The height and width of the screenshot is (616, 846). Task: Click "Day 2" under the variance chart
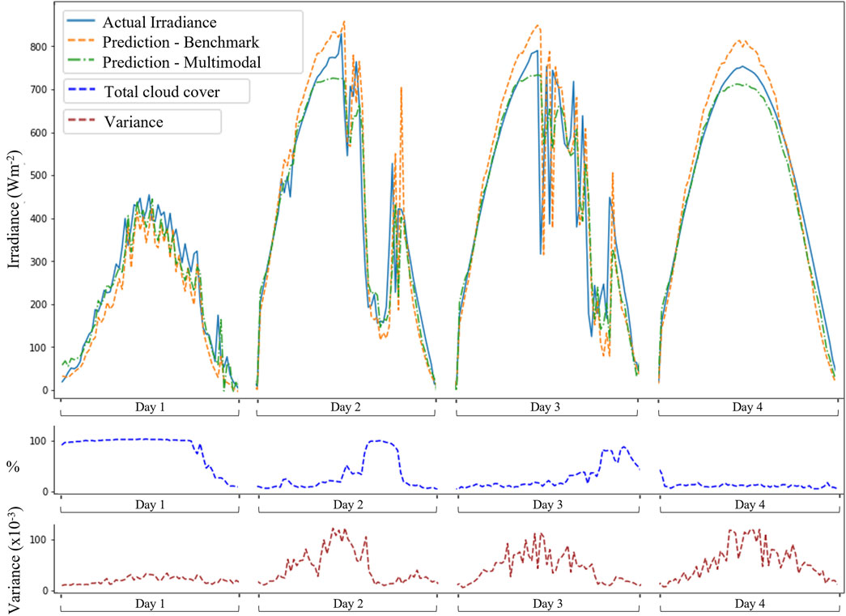[x=348, y=604]
